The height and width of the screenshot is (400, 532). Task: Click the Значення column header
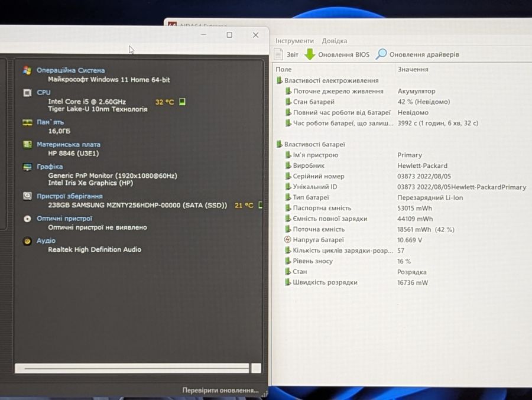pyautogui.click(x=413, y=69)
